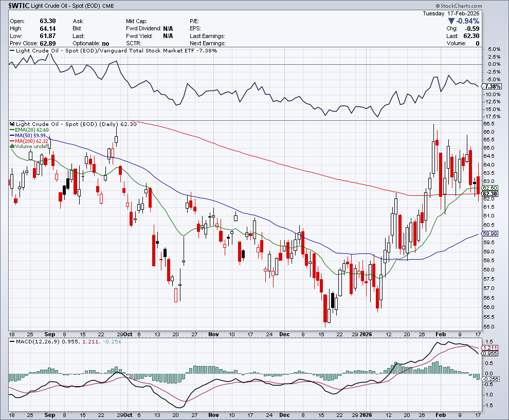This screenshot has width=509, height=420.
Task: Click the 62.60 EMA axis price tag
Action: click(x=490, y=188)
